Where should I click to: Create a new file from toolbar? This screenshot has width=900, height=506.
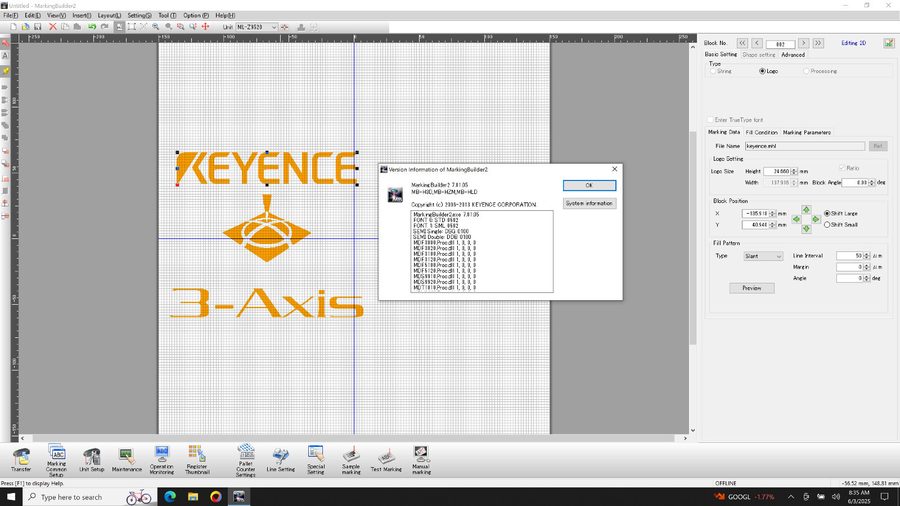tap(13, 27)
